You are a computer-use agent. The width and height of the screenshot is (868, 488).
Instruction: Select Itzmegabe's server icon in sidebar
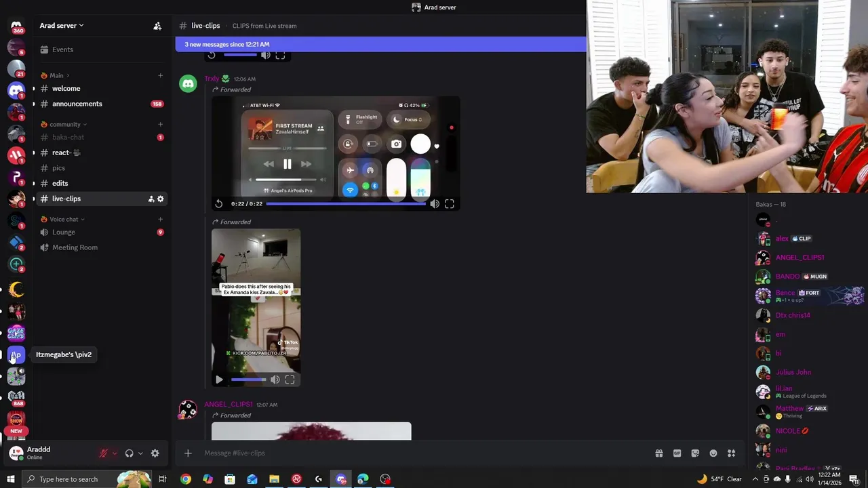(16, 354)
